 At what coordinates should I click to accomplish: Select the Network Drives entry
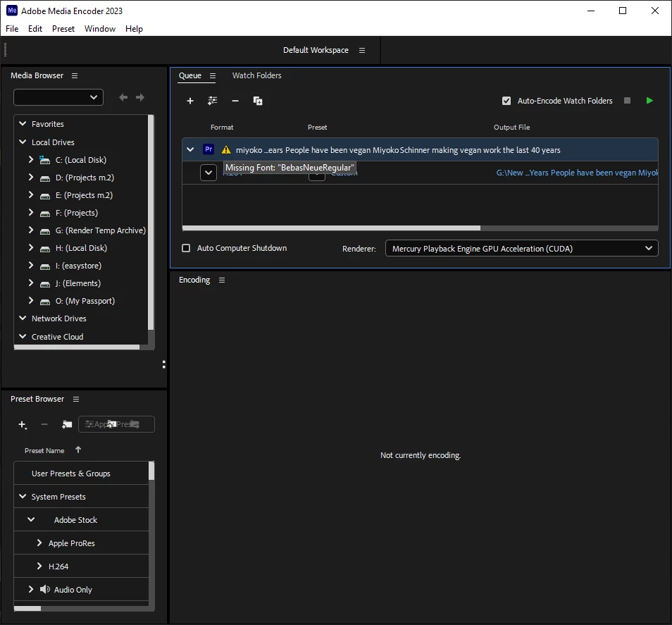click(59, 318)
